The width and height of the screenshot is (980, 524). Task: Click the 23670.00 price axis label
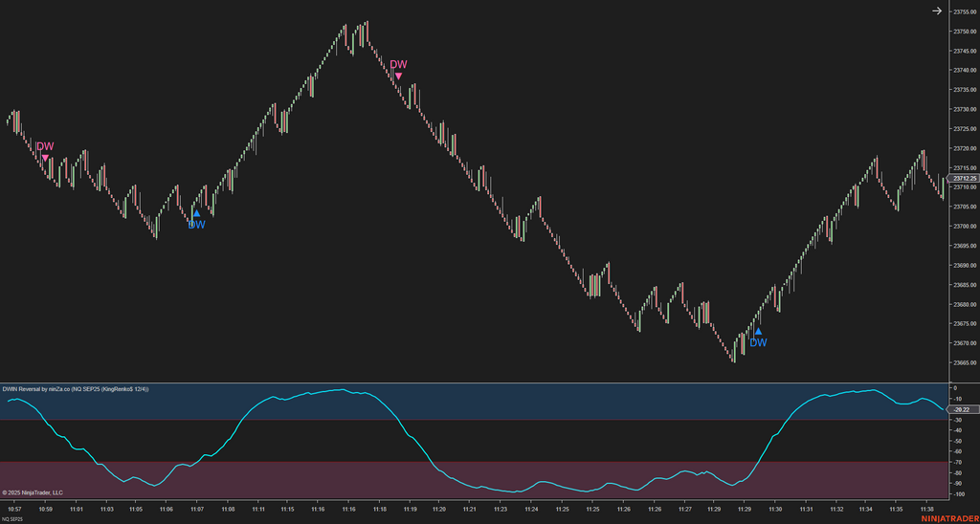(x=964, y=343)
